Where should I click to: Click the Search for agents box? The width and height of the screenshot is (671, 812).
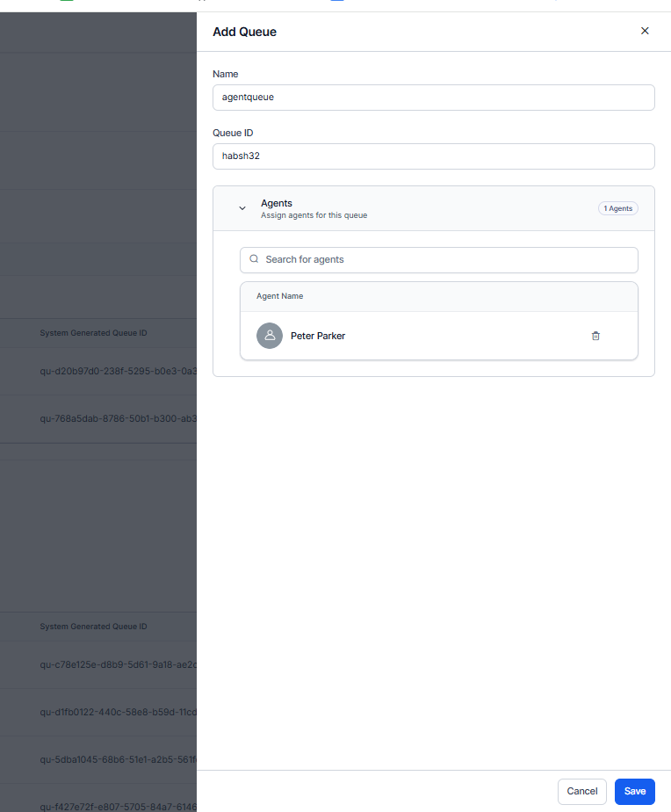pyautogui.click(x=438, y=260)
